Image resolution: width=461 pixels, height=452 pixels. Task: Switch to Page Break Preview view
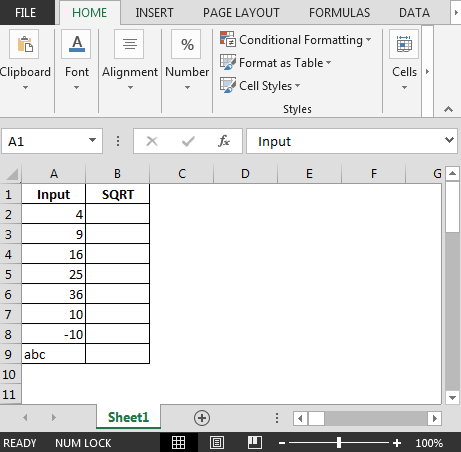point(255,443)
